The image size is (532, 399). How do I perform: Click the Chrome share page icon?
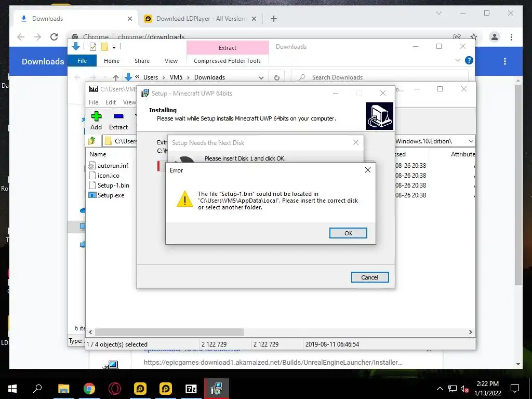[457, 37]
